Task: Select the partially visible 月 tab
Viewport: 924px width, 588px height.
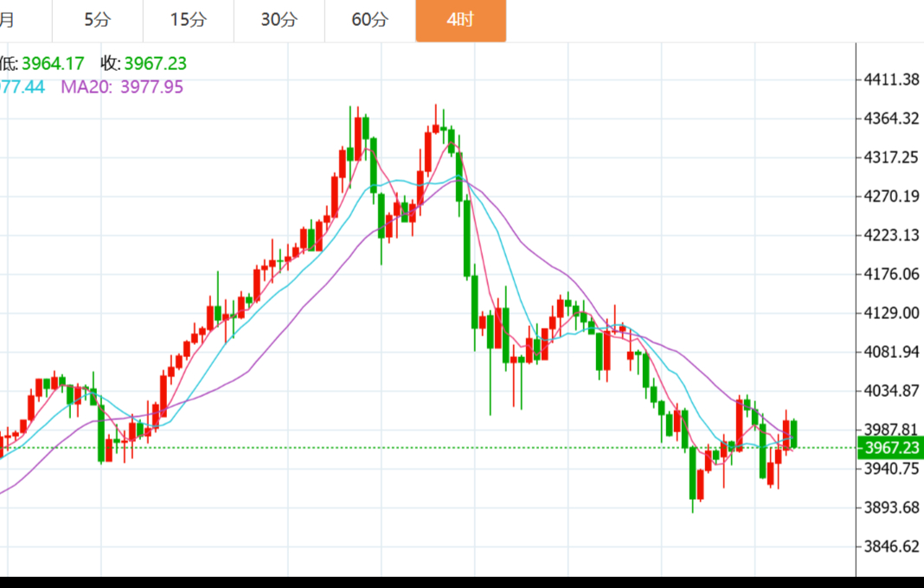Action: [9, 20]
